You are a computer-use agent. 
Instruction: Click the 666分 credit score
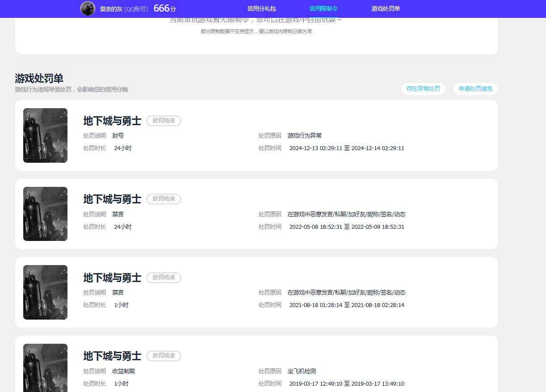(164, 8)
